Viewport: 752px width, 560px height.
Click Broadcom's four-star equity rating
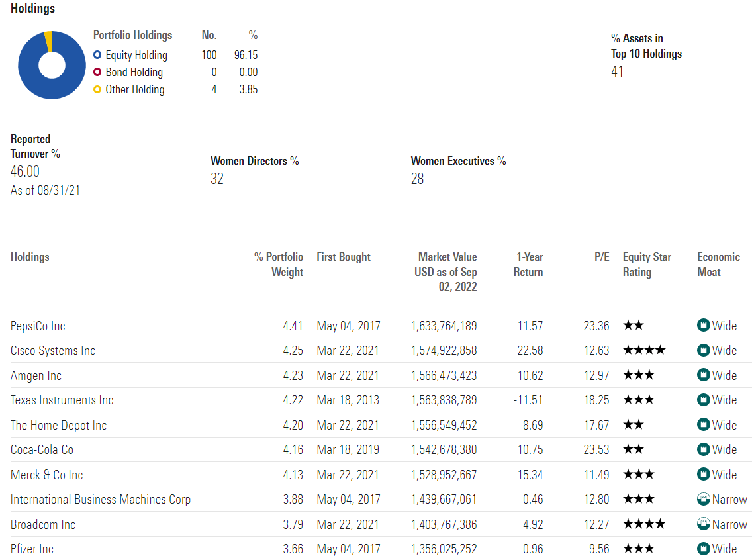coord(644,524)
